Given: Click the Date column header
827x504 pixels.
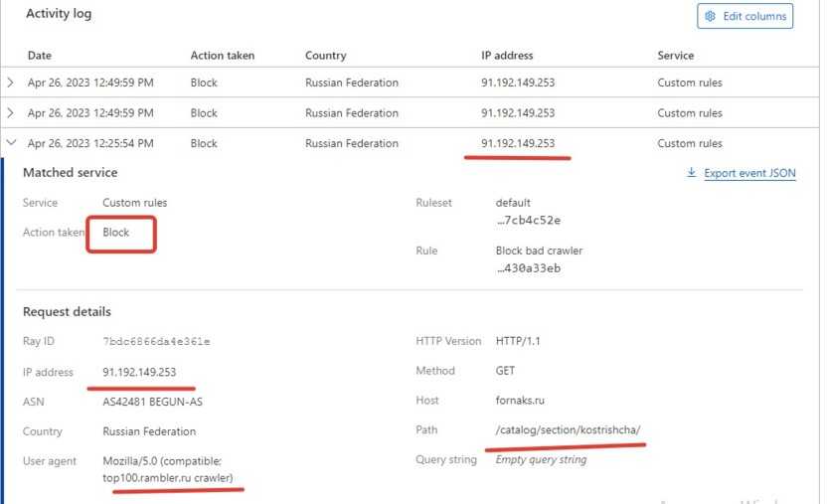Looking at the screenshot, I should tap(40, 56).
